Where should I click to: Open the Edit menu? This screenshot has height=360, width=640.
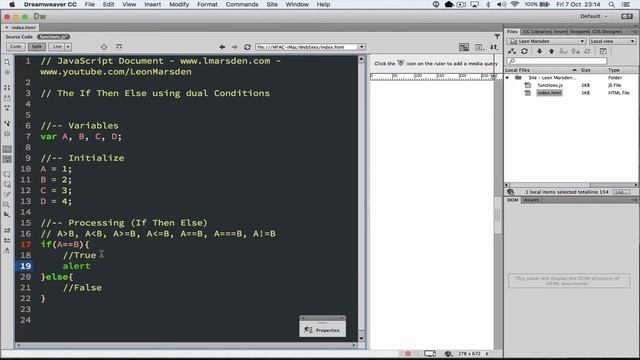tap(108, 4)
